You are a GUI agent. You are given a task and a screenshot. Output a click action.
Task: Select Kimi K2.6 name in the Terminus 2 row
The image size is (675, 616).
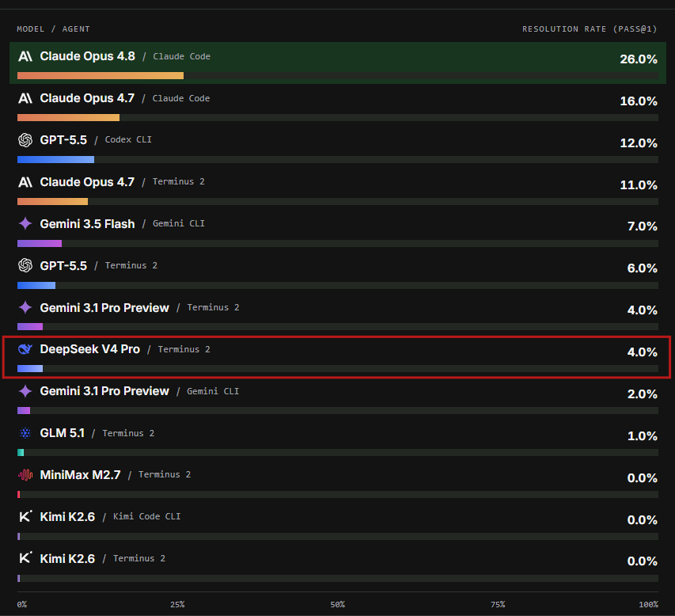coord(67,558)
